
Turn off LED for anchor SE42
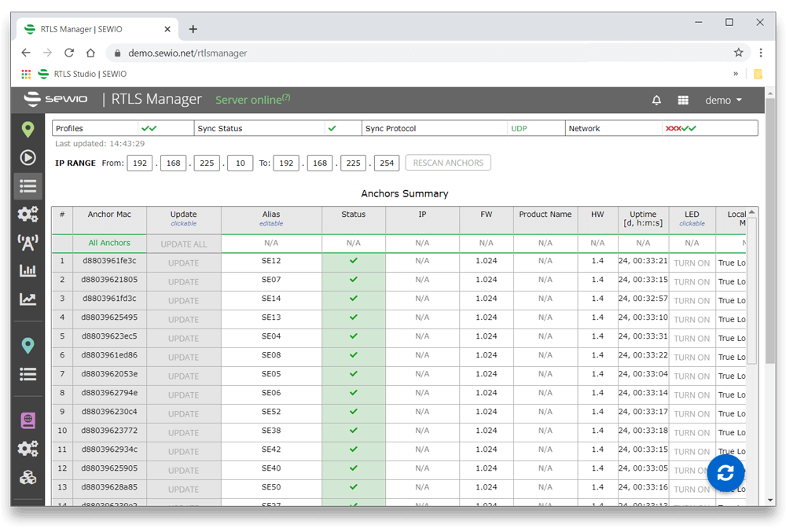692,451
